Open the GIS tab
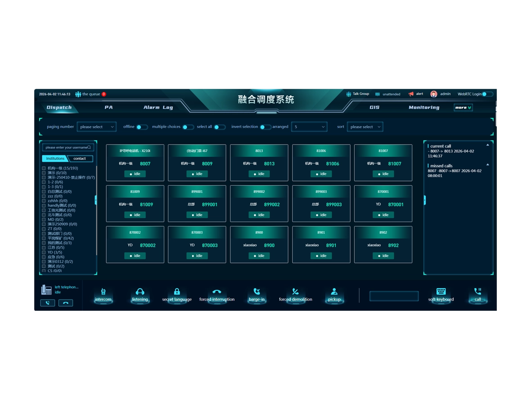532x399 pixels. coord(374,107)
